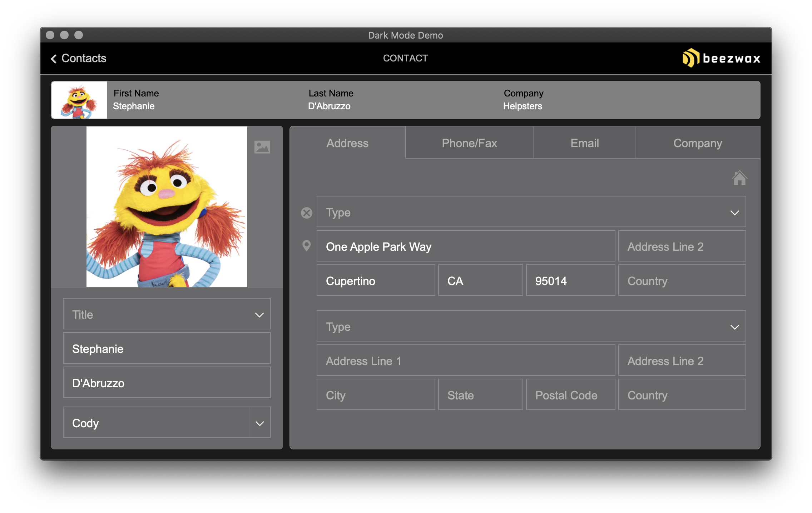Switch to the Email tab
Screen dimensions: 812x513
point(584,143)
